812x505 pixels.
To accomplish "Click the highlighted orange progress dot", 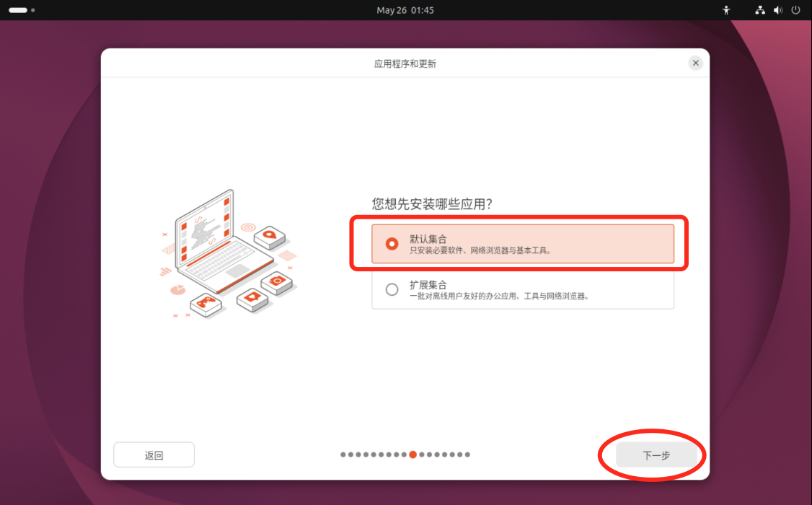I will 412,454.
